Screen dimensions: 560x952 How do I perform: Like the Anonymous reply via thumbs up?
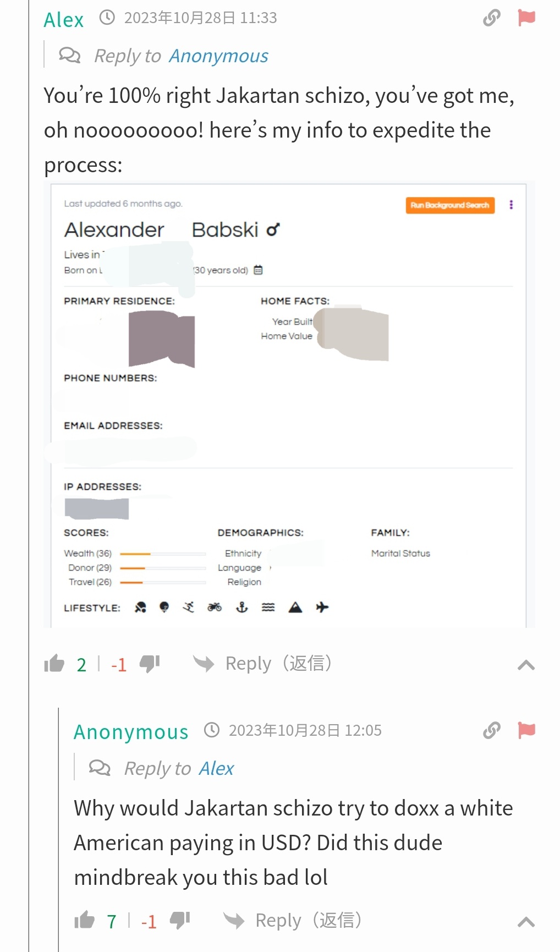85,920
